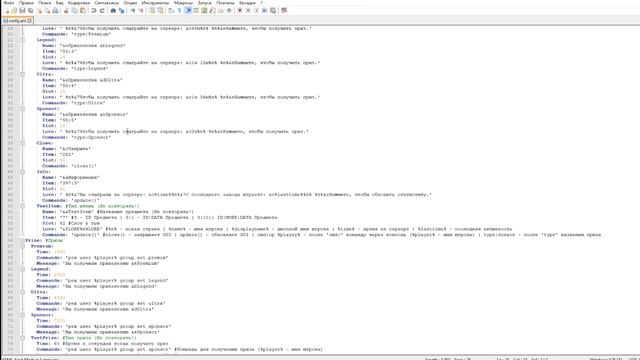
Task: Collapse the Premium block under Prize
Action: (22, 246)
